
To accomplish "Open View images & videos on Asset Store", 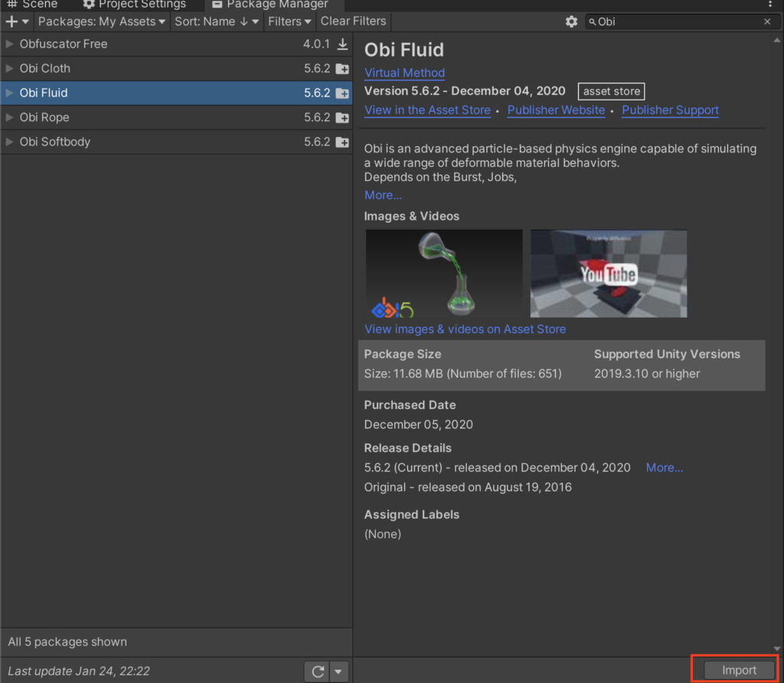I will point(465,329).
